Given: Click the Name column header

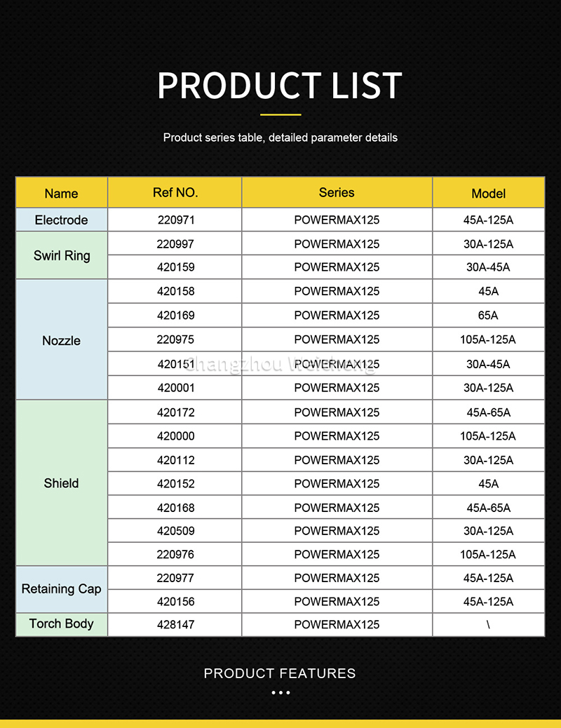Looking at the screenshot, I should pos(61,194).
